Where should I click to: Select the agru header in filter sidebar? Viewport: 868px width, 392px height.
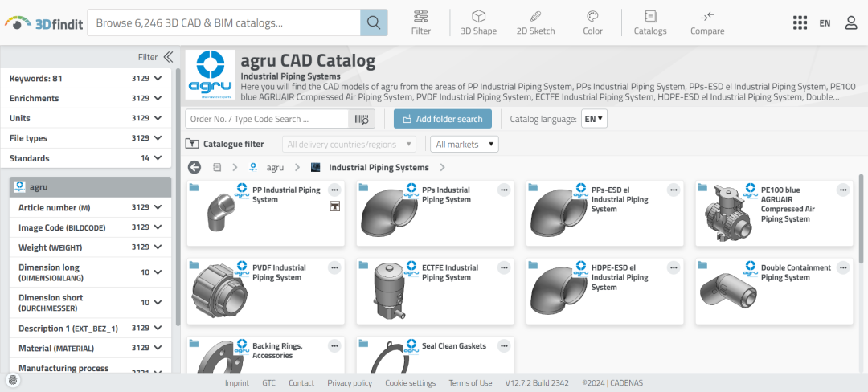point(90,187)
